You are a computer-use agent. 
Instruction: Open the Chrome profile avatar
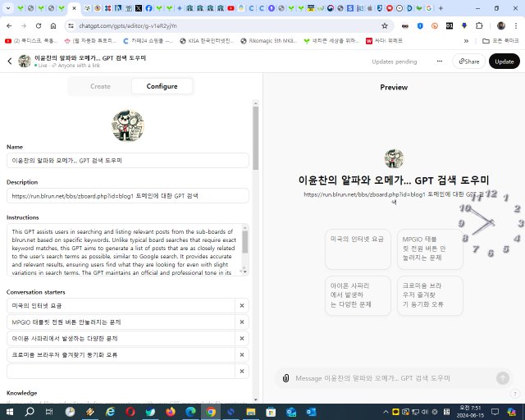pyautogui.click(x=501, y=25)
